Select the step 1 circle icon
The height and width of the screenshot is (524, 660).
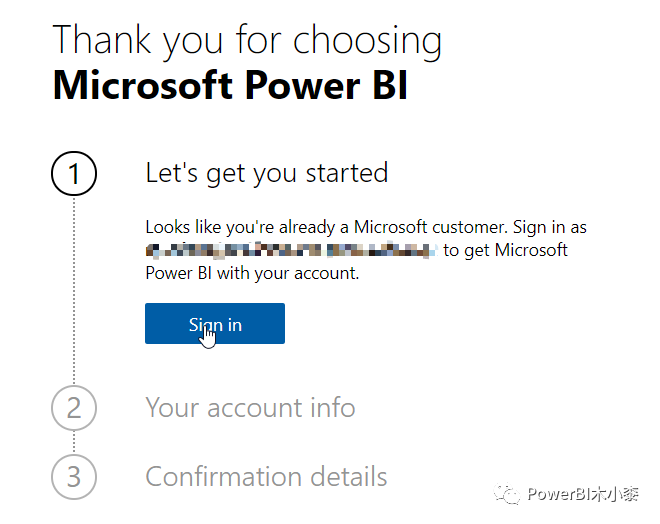pos(74,173)
